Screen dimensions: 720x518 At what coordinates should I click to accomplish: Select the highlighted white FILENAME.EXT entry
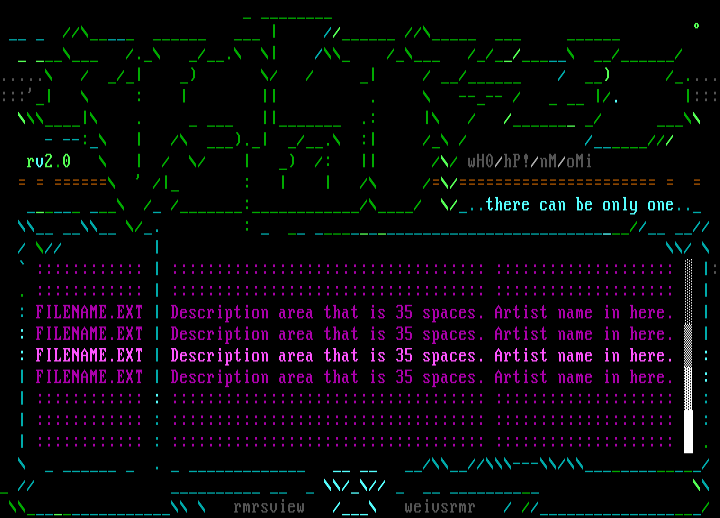(x=89, y=355)
